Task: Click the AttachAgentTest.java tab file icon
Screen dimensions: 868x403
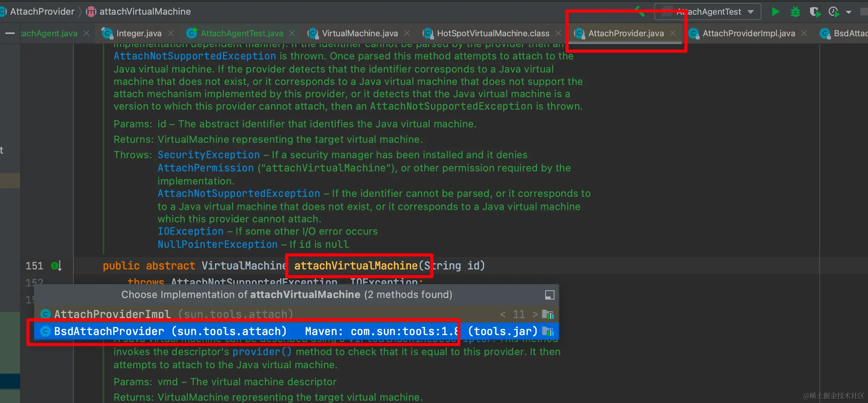Action: pos(192,34)
